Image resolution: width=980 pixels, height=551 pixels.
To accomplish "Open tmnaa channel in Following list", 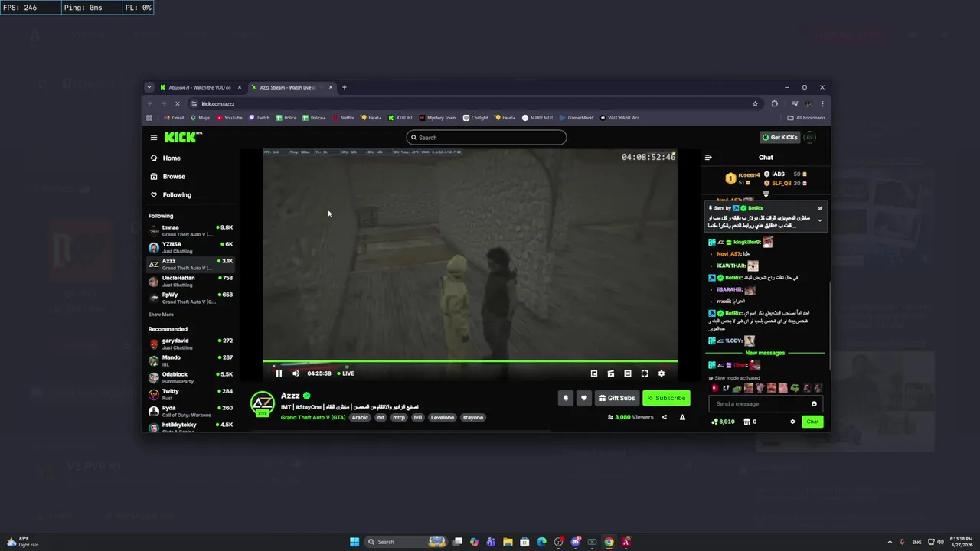I will (191, 230).
